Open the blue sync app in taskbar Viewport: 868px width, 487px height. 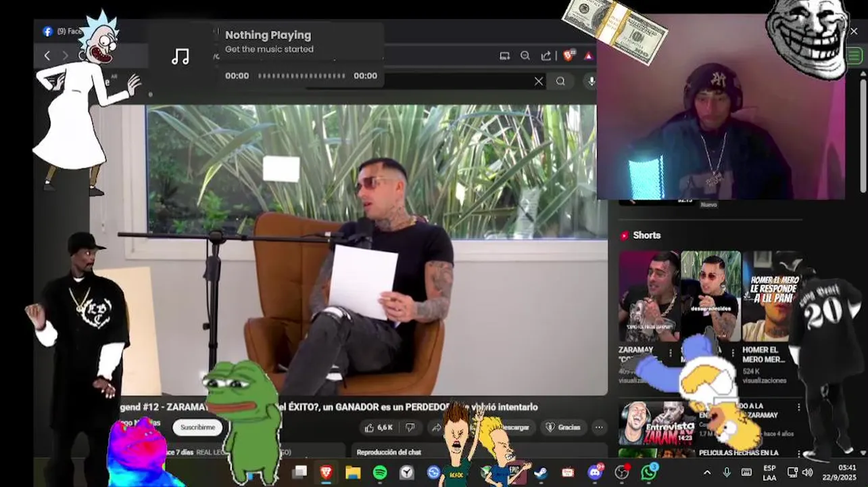point(433,472)
